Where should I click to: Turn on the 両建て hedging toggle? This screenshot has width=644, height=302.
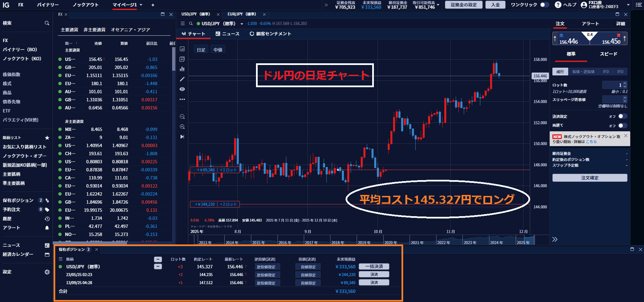(x=622, y=126)
